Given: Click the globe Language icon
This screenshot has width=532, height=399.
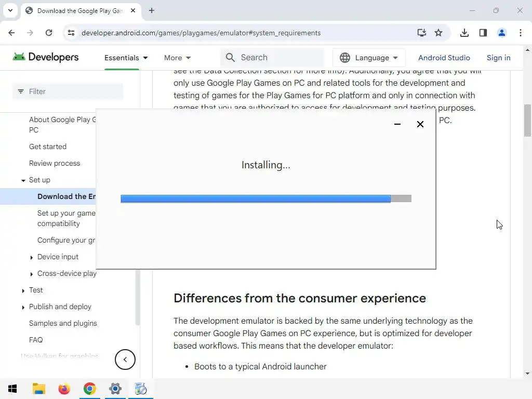Looking at the screenshot, I should (x=345, y=58).
